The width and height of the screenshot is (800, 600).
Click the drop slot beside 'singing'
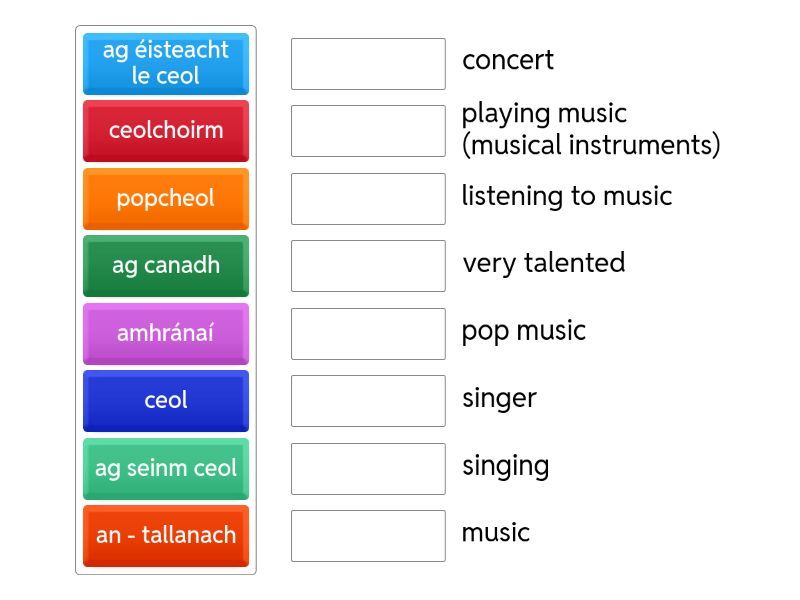coord(368,469)
